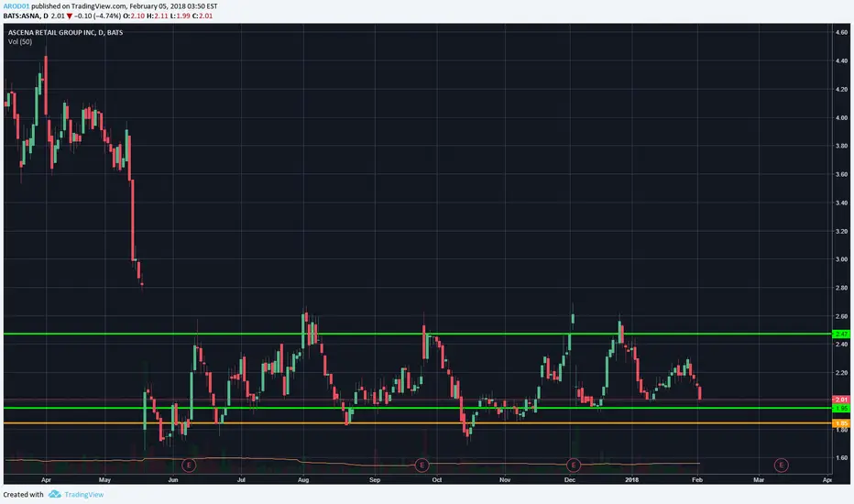The image size is (854, 504).
Task: Click the 2.20 price axis label
Action: pos(841,373)
